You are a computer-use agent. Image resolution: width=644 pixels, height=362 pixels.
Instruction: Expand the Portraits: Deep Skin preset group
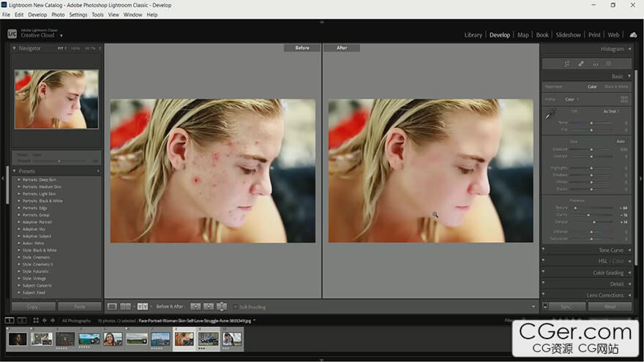tap(19, 180)
